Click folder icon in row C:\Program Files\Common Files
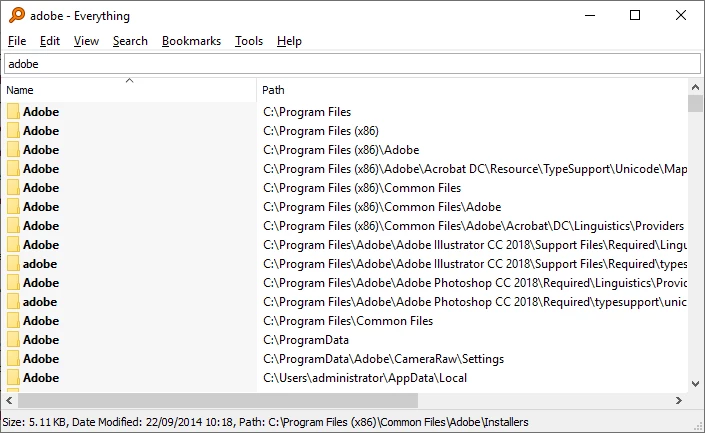The height and width of the screenshot is (433, 705). tap(13, 321)
